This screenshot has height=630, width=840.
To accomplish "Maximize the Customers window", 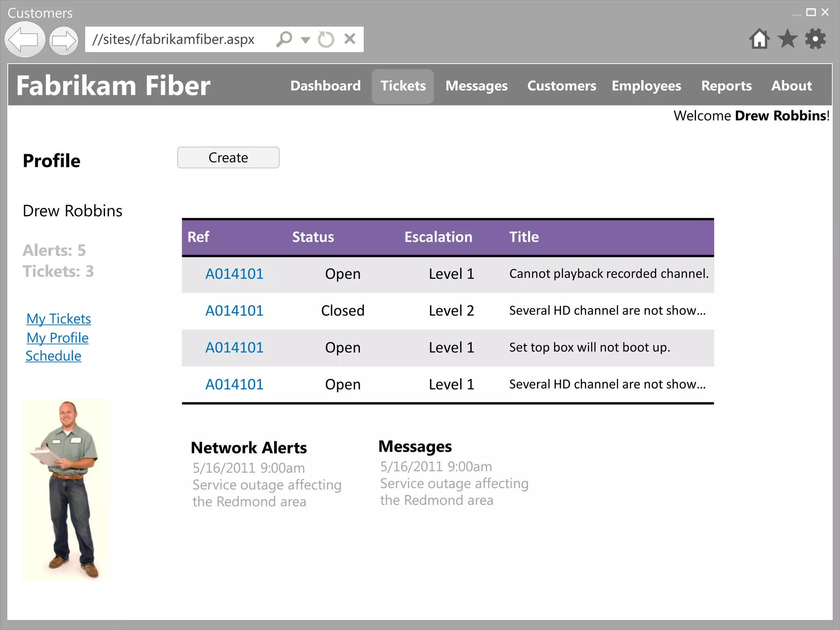I will 811,12.
